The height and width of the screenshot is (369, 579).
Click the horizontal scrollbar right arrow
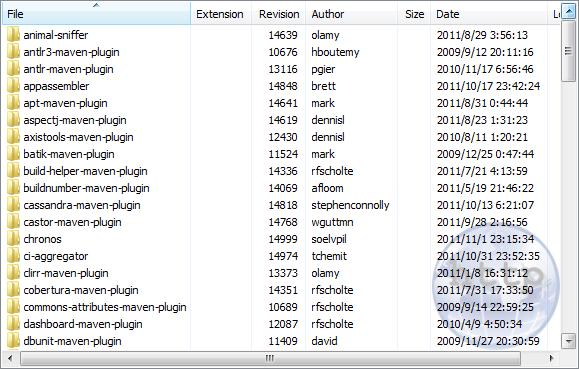551,358
